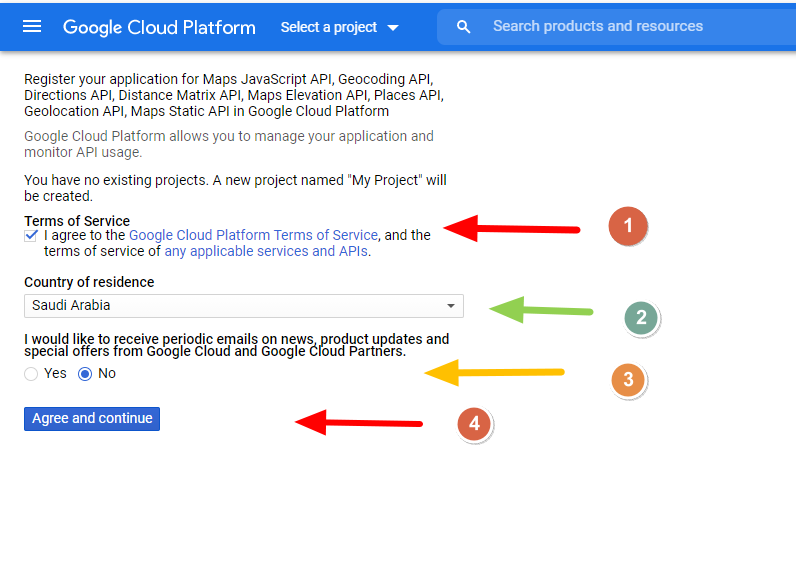This screenshot has height=572, width=796.
Task: Click the Google Cloud Platform logo
Action: (x=159, y=27)
